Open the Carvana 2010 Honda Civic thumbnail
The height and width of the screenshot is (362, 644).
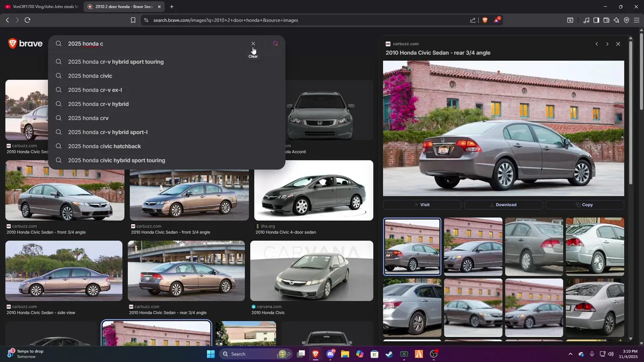click(x=312, y=271)
